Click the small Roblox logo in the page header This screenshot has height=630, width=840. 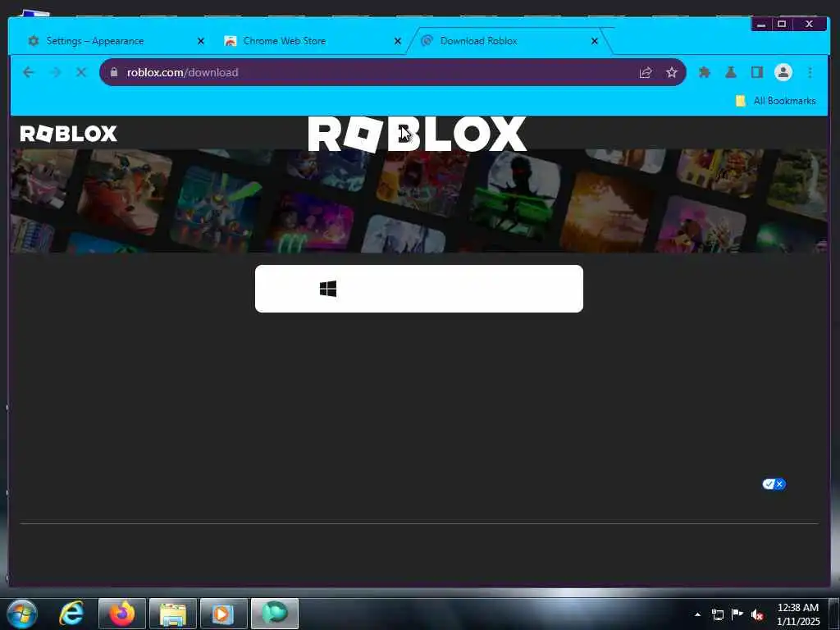click(69, 134)
